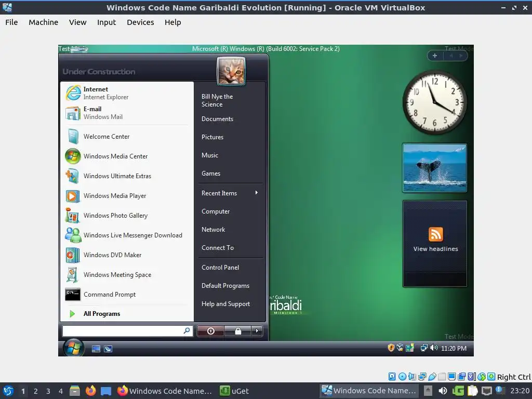
Task: Open Computer from Start menu
Action: (x=230, y=211)
